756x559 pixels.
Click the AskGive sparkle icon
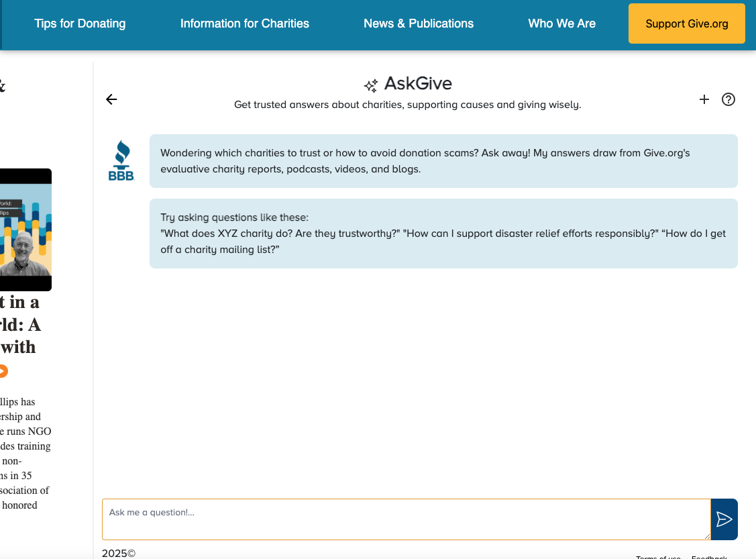point(371,85)
